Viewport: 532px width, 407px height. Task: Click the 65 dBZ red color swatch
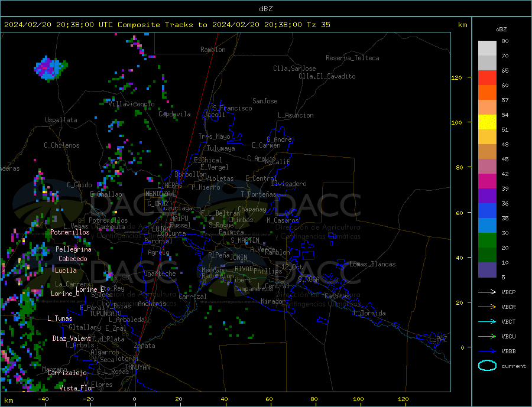(487, 77)
